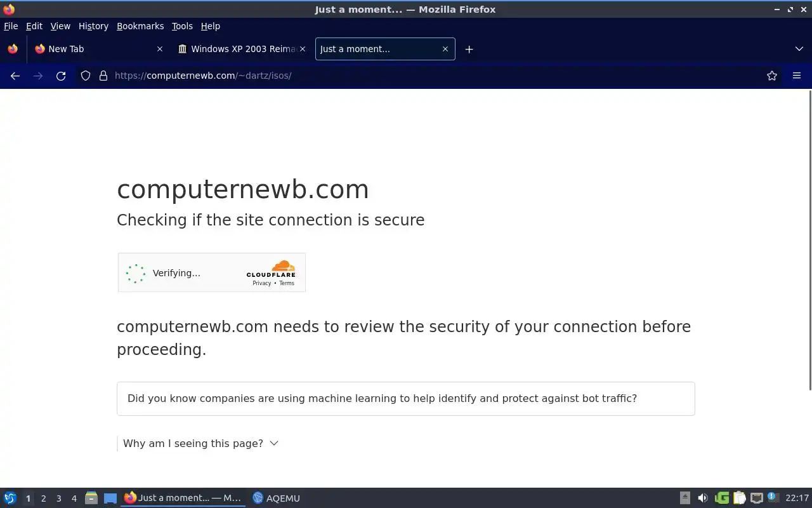Switch to workspace 3
The height and width of the screenshot is (508, 812).
click(58, 498)
